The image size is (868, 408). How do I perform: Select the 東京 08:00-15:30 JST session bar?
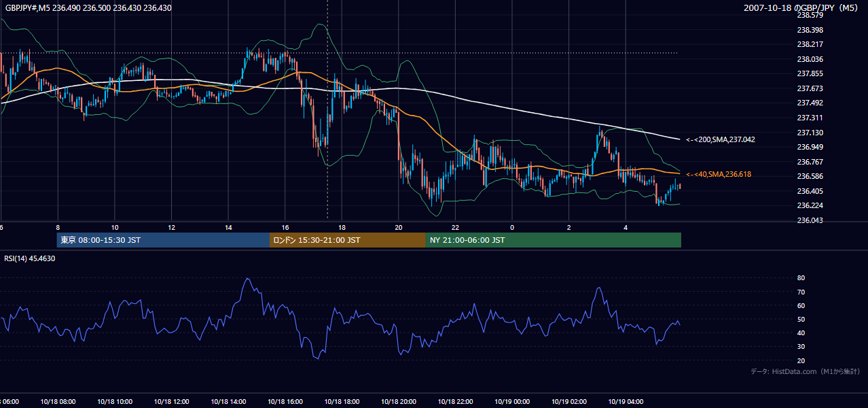point(164,240)
